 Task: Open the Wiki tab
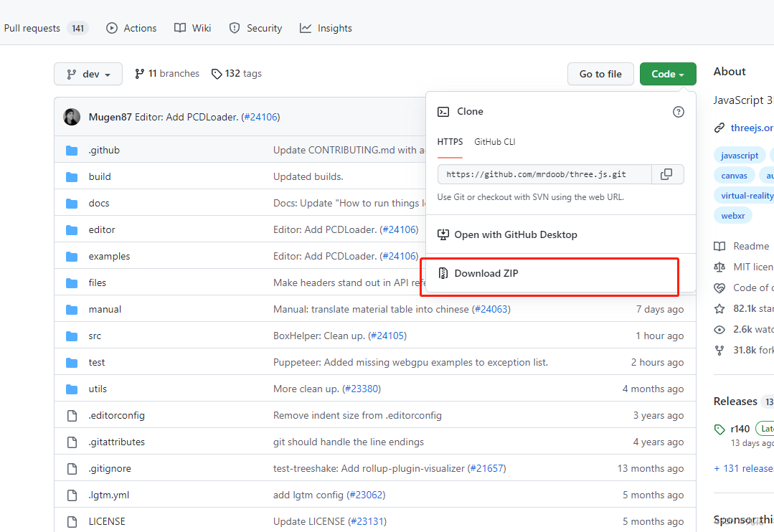[192, 28]
